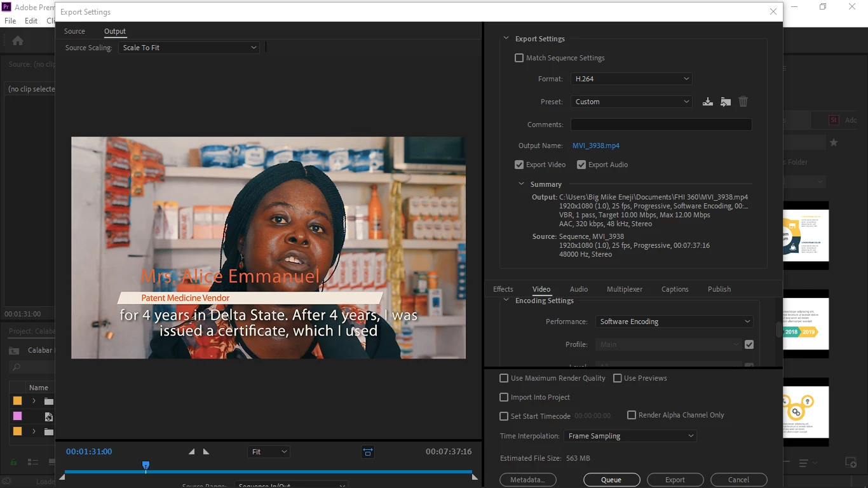Open the Publish tab
The width and height of the screenshot is (868, 488).
[x=719, y=289]
